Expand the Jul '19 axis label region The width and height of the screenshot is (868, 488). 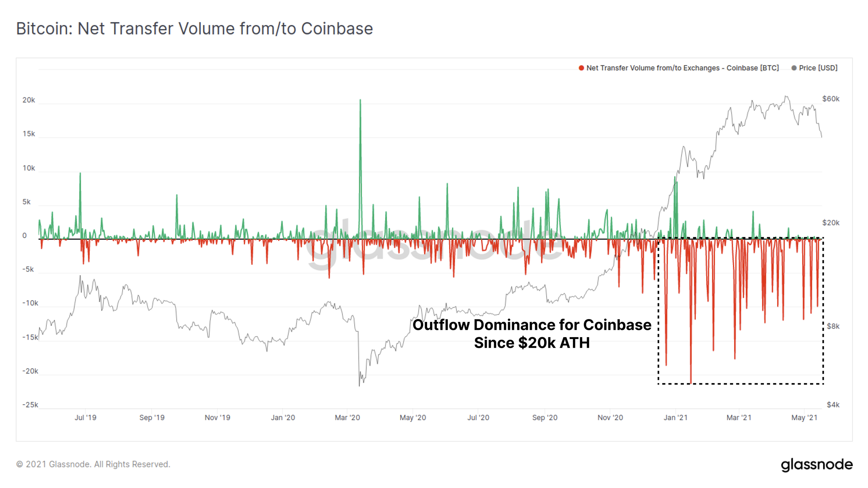[86, 417]
